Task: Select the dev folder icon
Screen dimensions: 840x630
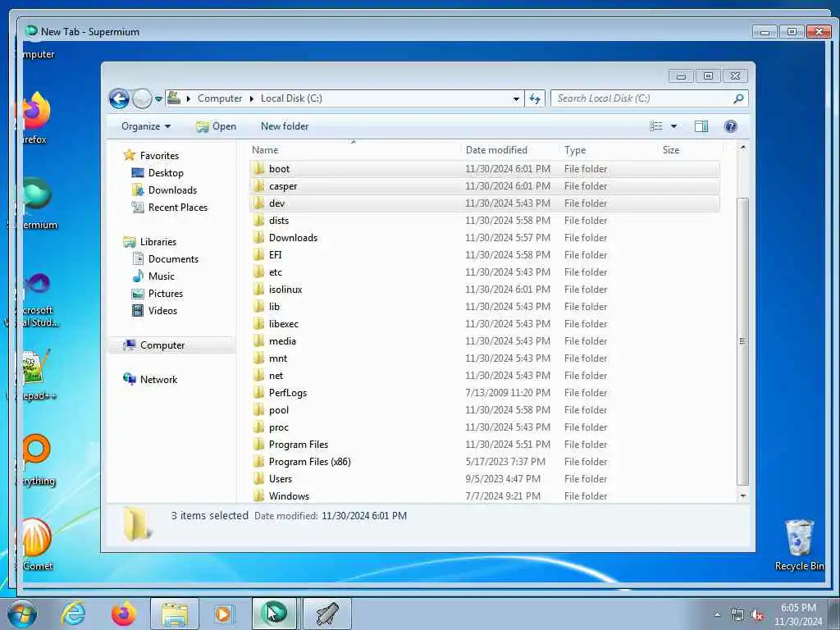Action: click(258, 203)
